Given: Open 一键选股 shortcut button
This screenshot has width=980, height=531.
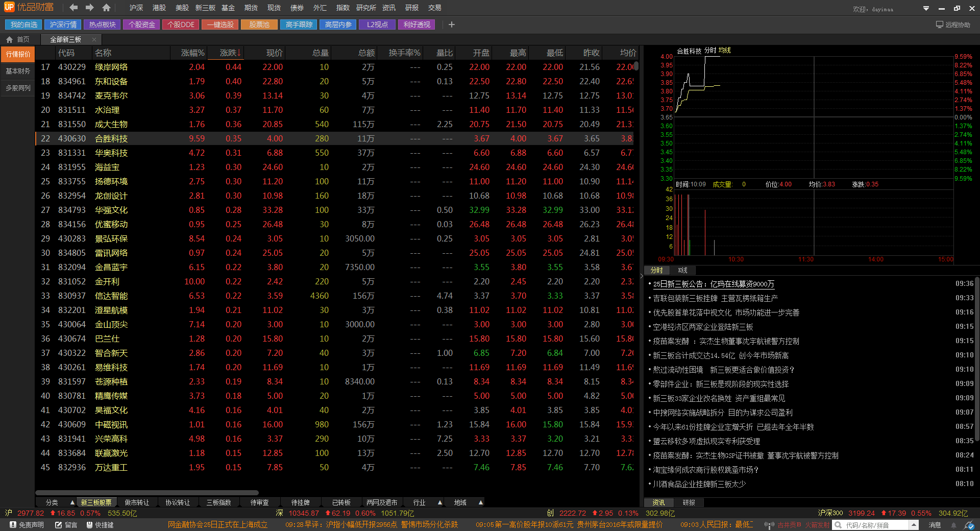Looking at the screenshot, I should coord(220,25).
